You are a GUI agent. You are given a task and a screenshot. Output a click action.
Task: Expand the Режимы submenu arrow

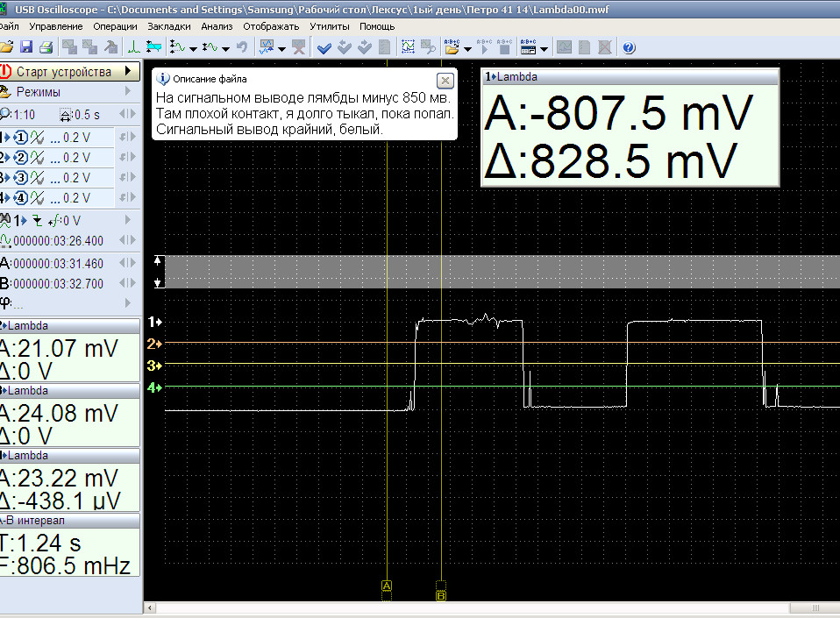point(129,92)
